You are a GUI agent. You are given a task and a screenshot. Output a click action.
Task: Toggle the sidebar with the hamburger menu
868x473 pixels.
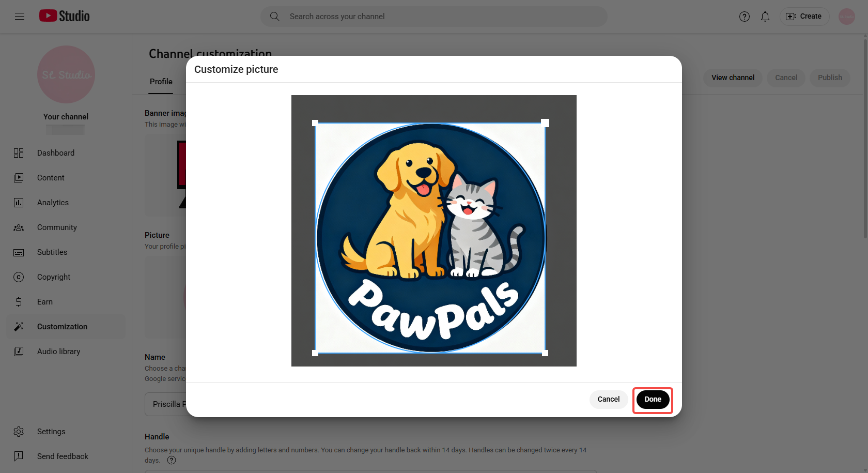click(20, 16)
